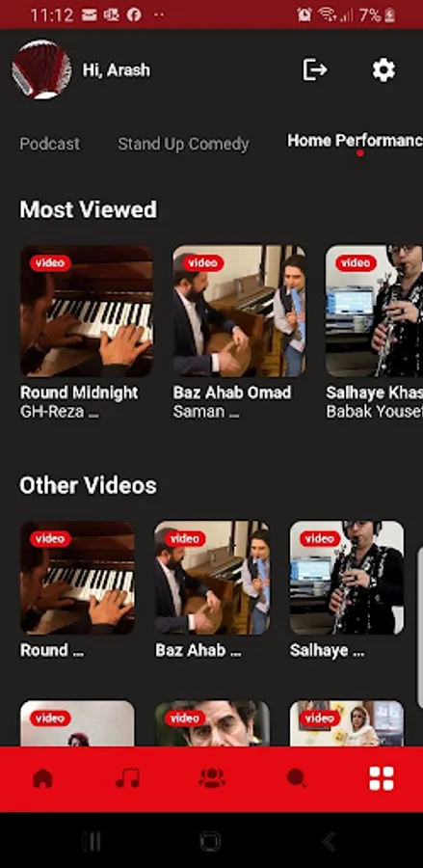Image resolution: width=423 pixels, height=868 pixels.
Task: Open Salhaye Khas clarinet video in Most Viewed
Action: pos(374,312)
